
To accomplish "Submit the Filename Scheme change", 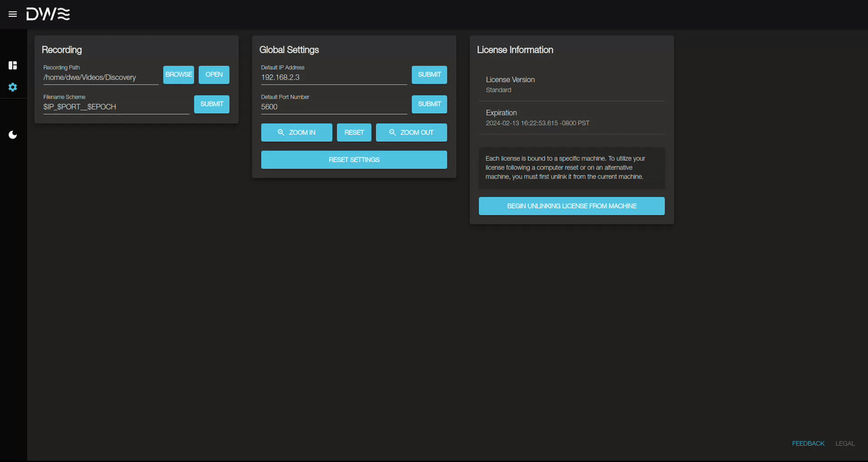I will point(211,104).
